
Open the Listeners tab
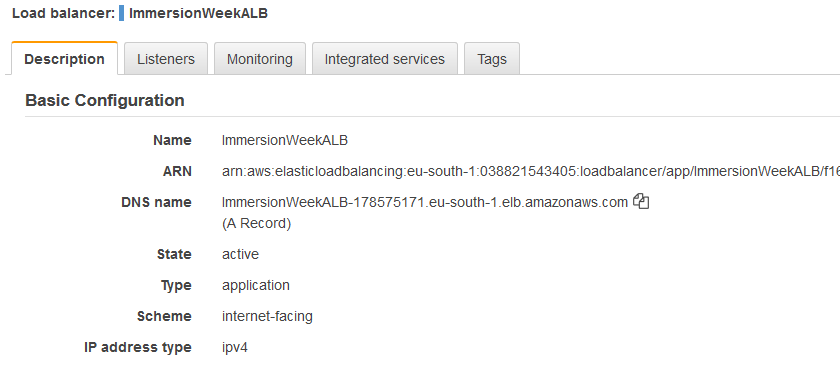(x=166, y=59)
